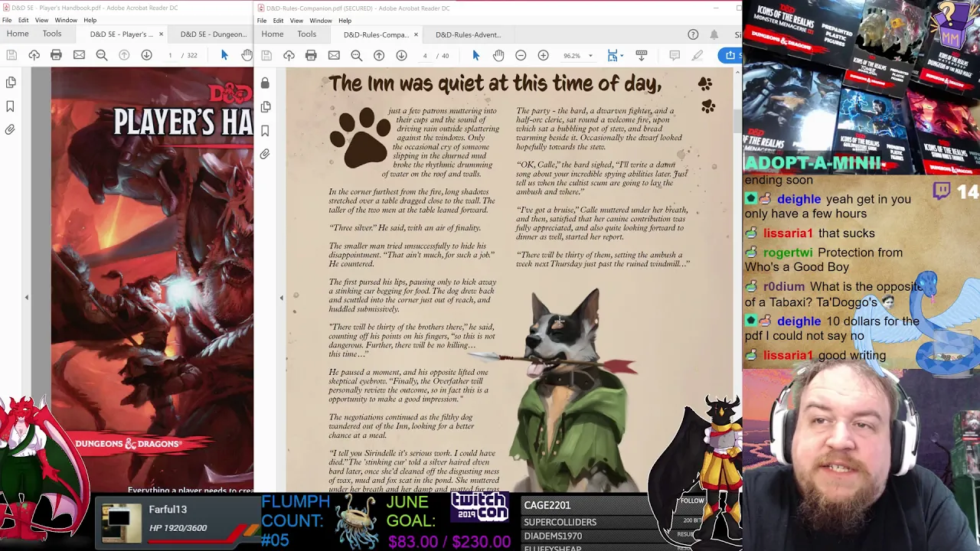Expand left pane arrow in Player's Handbook

(x=27, y=297)
